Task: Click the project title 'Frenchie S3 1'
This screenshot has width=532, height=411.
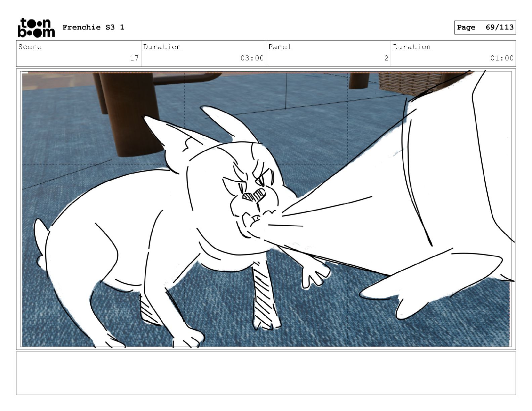Action: click(93, 27)
